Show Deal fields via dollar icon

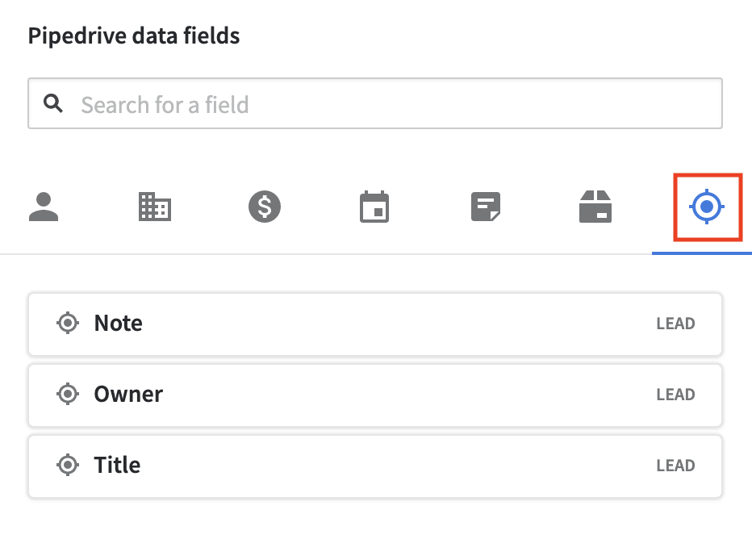point(265,207)
